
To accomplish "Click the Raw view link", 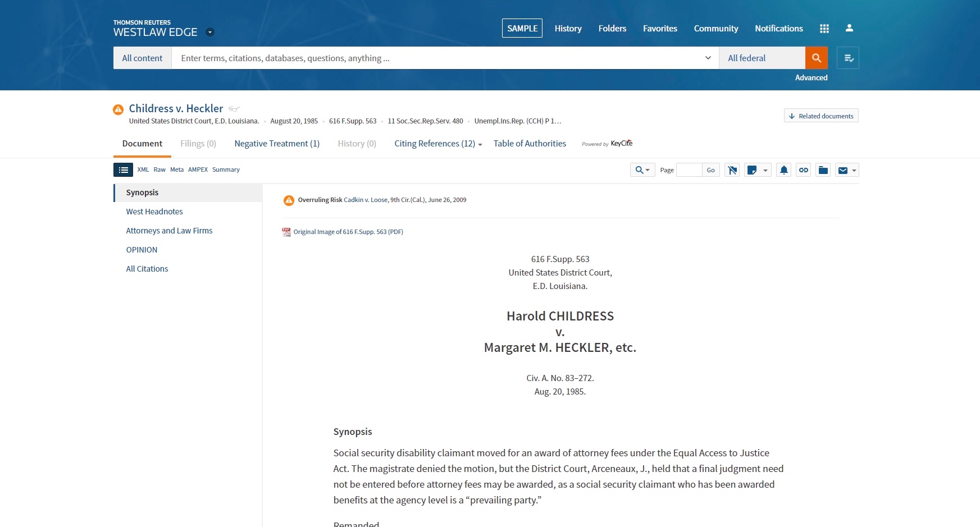I will [x=159, y=169].
